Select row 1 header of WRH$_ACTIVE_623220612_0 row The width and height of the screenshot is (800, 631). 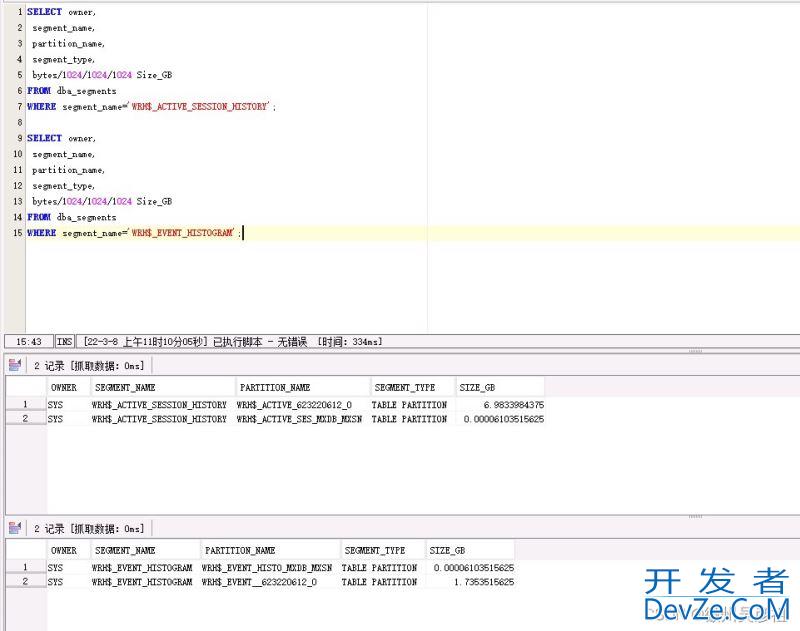click(26, 404)
